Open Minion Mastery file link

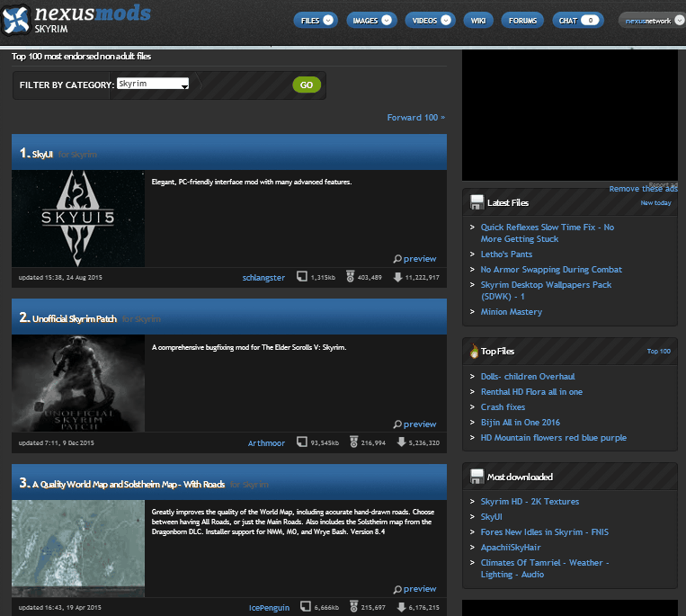(511, 311)
